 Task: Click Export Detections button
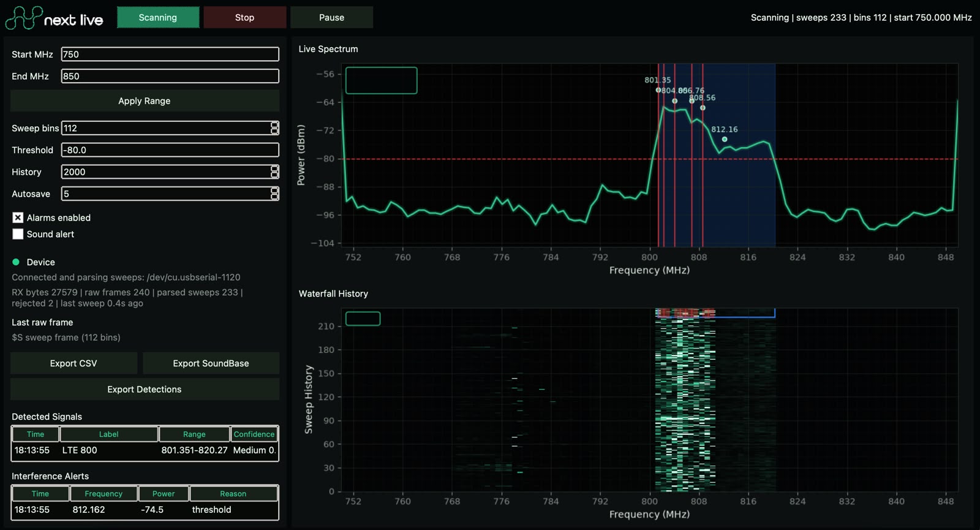(x=145, y=389)
